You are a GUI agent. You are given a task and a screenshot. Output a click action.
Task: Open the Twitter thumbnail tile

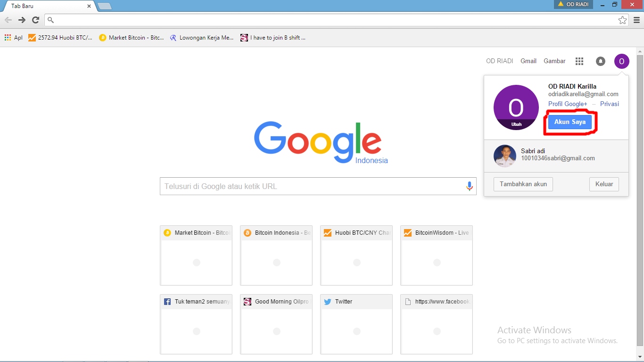[x=356, y=324]
